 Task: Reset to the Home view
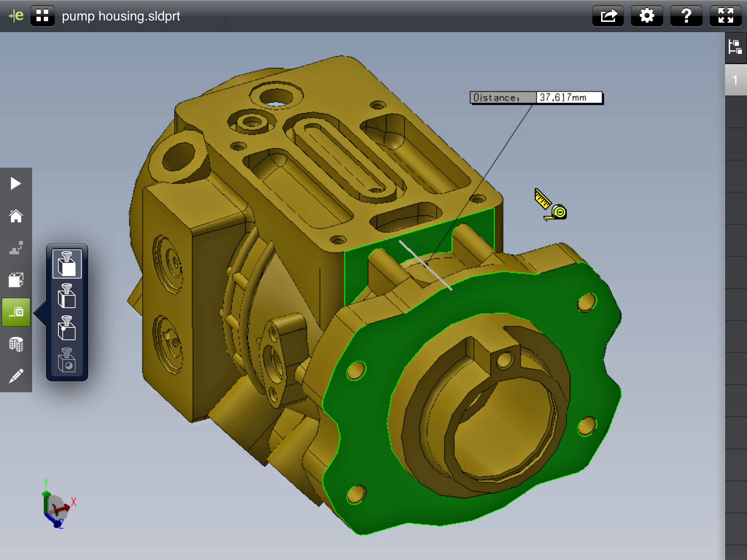16,217
